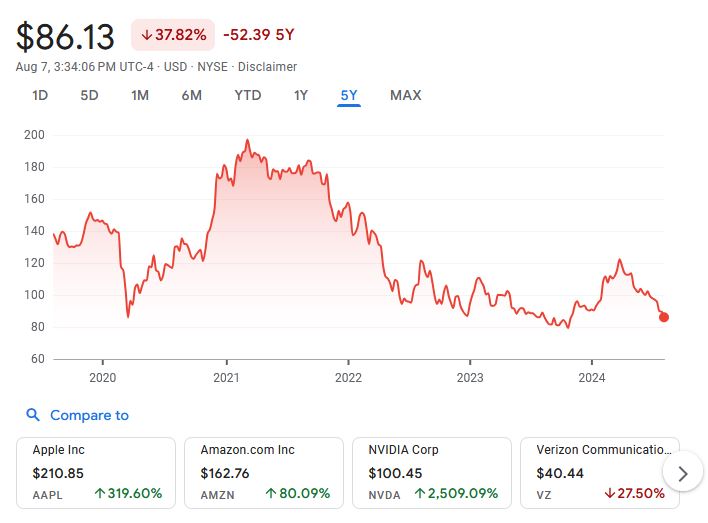Select the 1D time range tab

(40, 95)
